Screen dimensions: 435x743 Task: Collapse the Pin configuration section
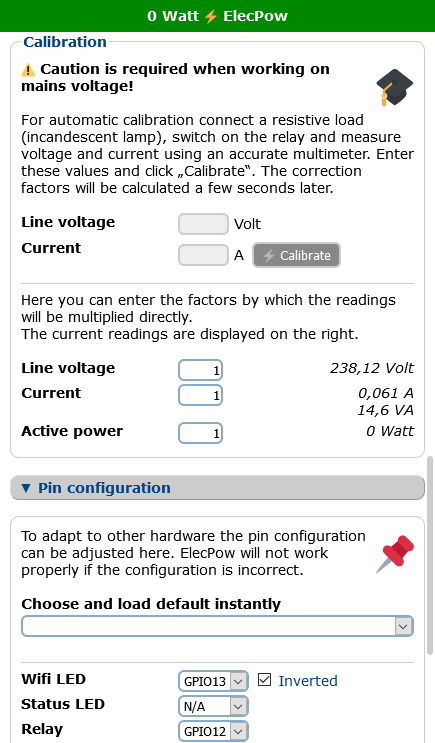pyautogui.click(x=218, y=488)
